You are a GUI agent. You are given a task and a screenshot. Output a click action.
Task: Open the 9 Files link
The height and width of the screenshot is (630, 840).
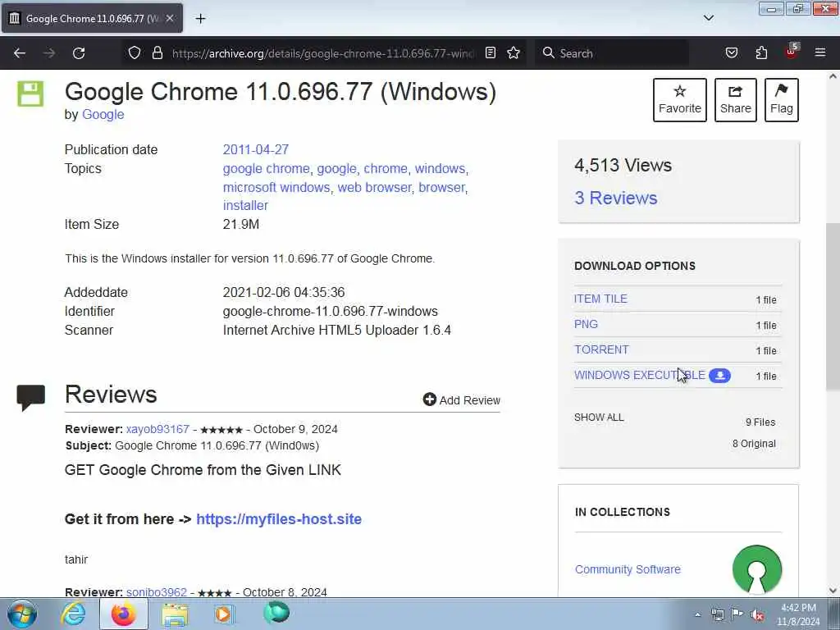[x=760, y=422]
